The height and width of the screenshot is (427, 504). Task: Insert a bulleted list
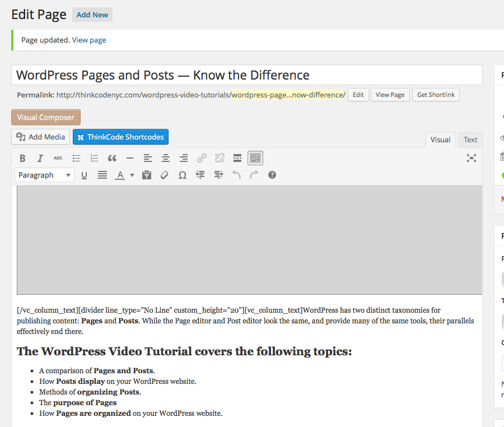(x=76, y=158)
